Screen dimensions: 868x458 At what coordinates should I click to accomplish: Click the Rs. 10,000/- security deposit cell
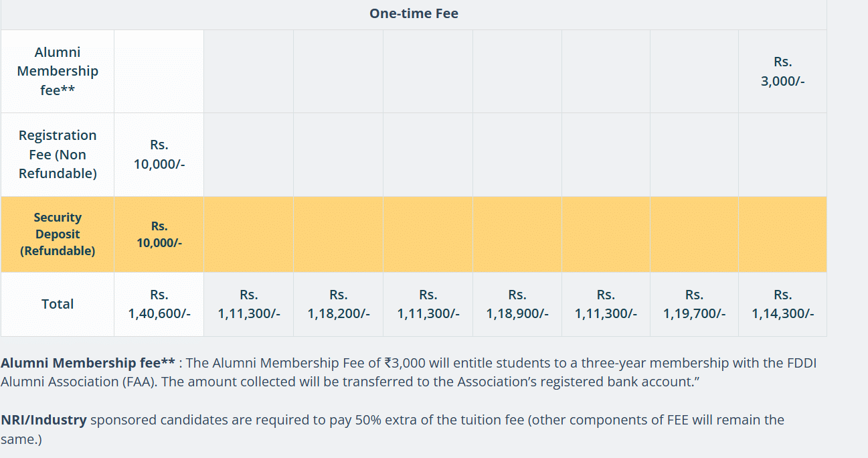click(x=159, y=234)
